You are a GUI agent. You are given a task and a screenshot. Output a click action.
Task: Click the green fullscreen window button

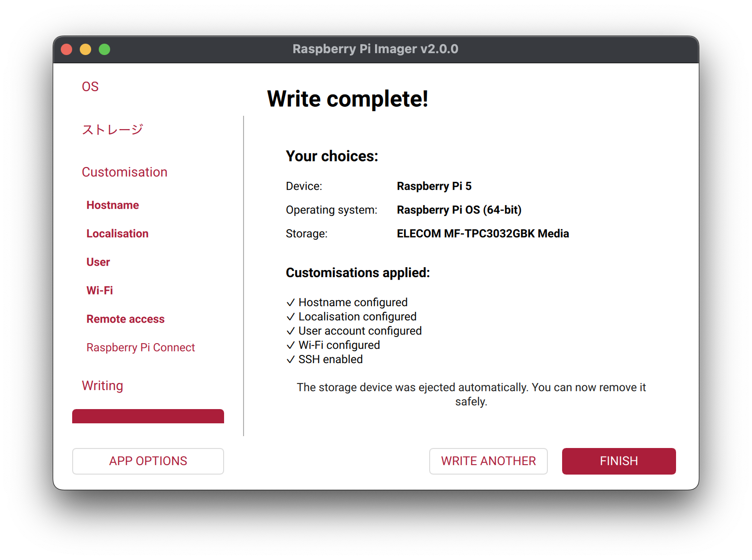tap(104, 49)
